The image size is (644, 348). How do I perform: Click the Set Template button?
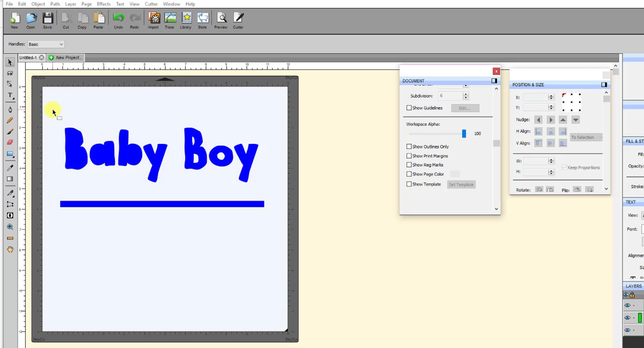pos(461,184)
